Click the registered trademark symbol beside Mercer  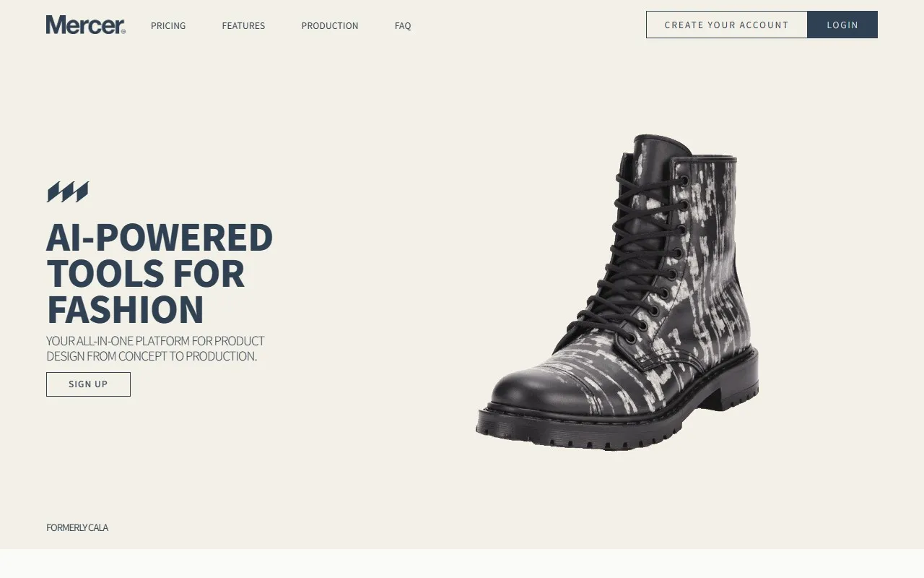click(x=123, y=32)
